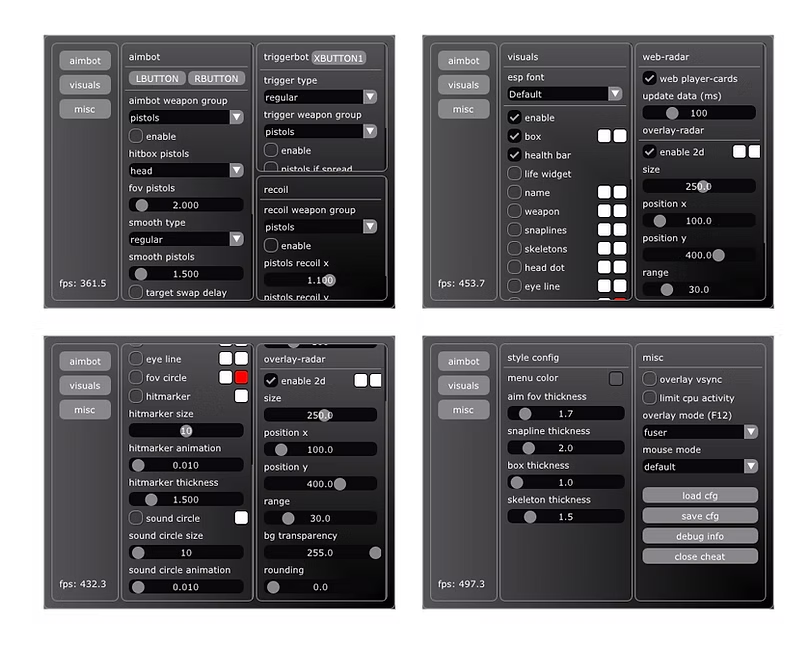Enable the sound circle checkbox
Image resolution: width=808 pixels, height=648 pixels.
[x=137, y=518]
